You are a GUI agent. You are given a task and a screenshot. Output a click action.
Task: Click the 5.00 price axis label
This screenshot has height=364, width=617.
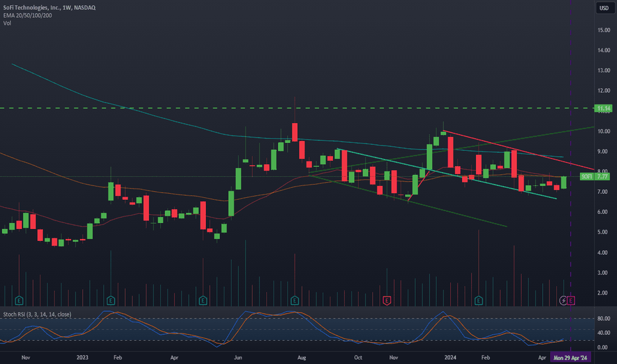pyautogui.click(x=602, y=232)
